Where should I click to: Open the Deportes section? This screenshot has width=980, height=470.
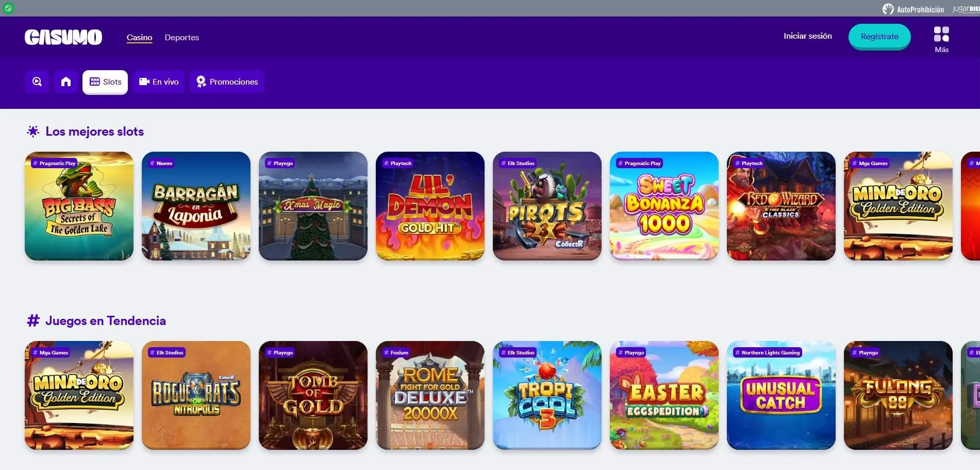[x=181, y=37]
